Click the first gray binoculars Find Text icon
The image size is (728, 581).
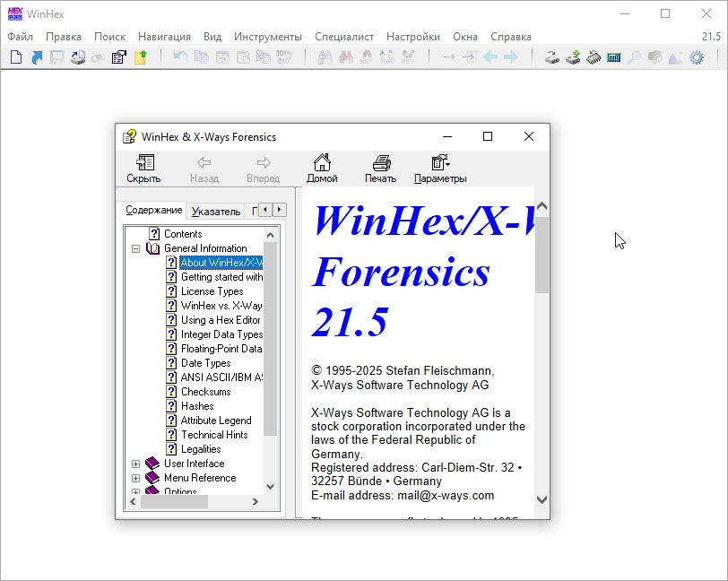click(x=325, y=57)
